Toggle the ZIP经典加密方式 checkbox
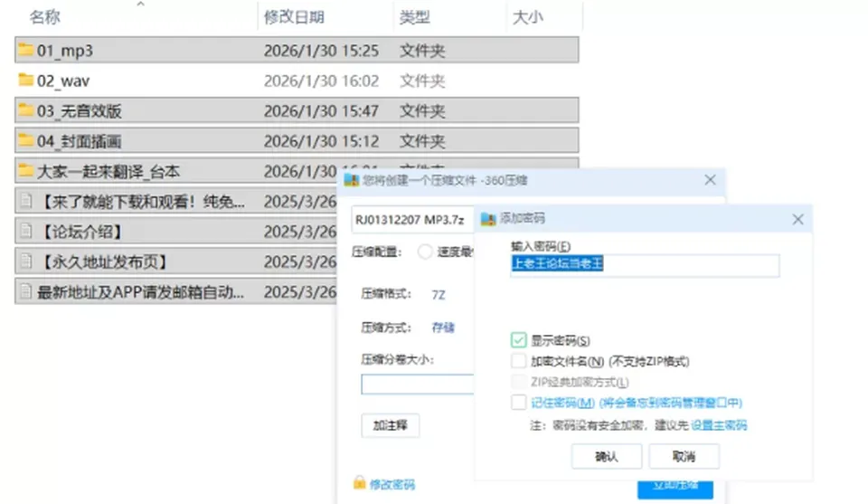This screenshot has width=868, height=504. pos(519,382)
